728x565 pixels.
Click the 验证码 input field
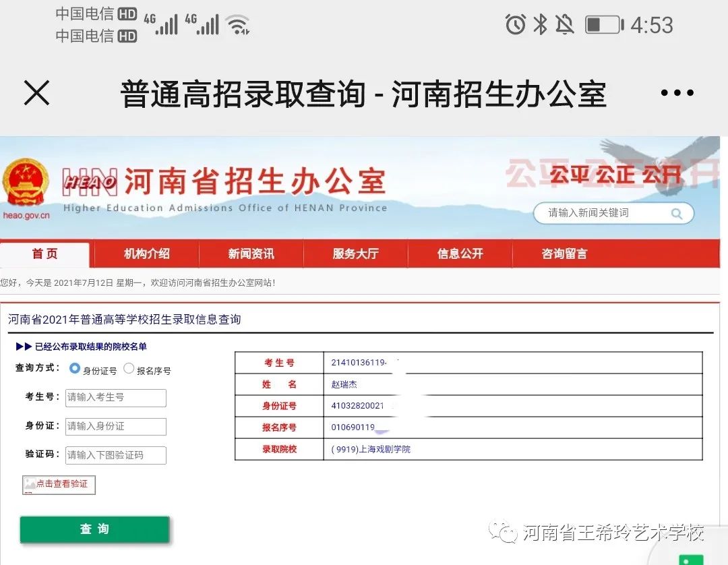(x=116, y=455)
